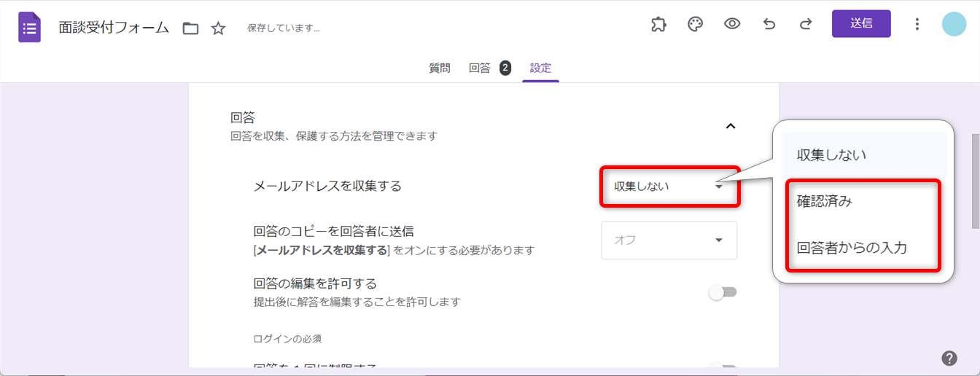Preview the form with the eye icon
The height and width of the screenshot is (376, 980).
point(732,24)
